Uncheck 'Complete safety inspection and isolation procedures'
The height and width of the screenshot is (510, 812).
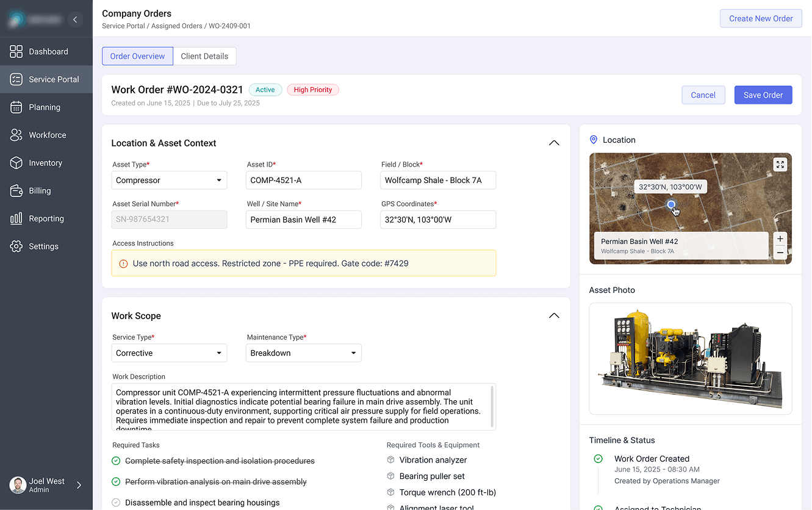tap(116, 461)
